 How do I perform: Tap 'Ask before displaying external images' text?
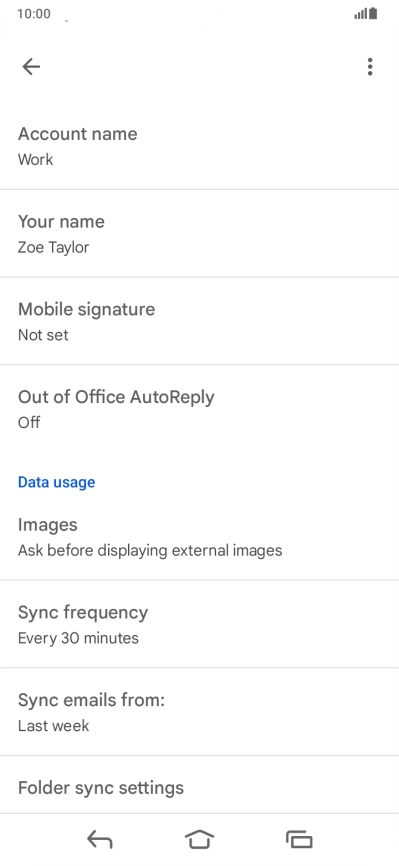coord(150,551)
